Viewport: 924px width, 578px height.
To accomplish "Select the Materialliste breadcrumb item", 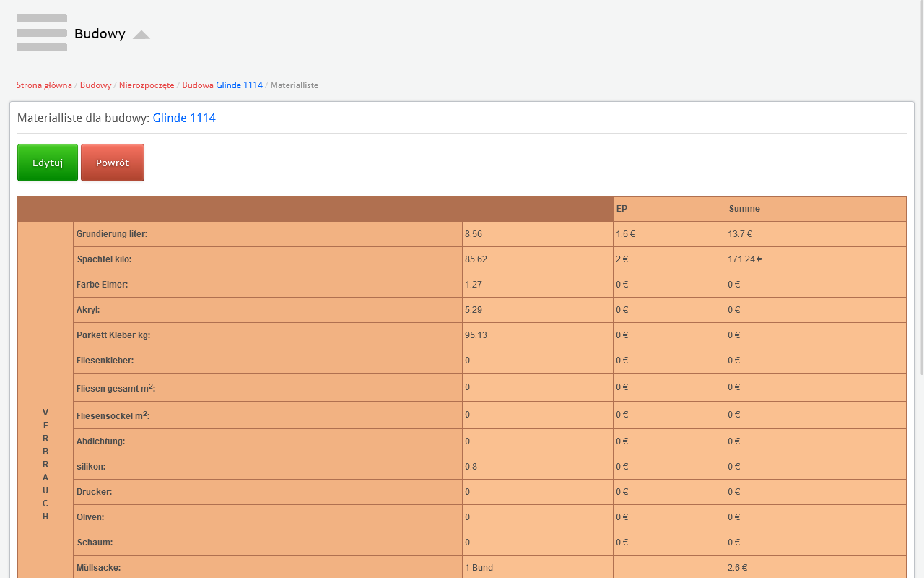I will tap(295, 85).
